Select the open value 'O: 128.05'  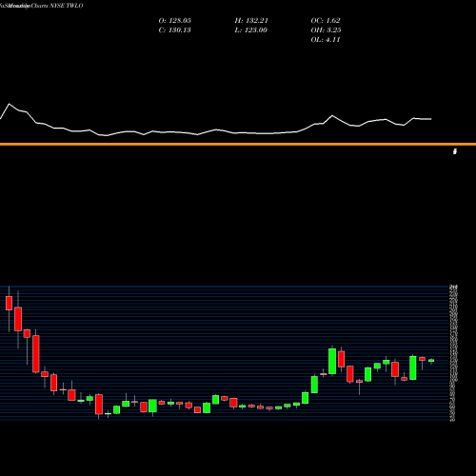(175, 21)
